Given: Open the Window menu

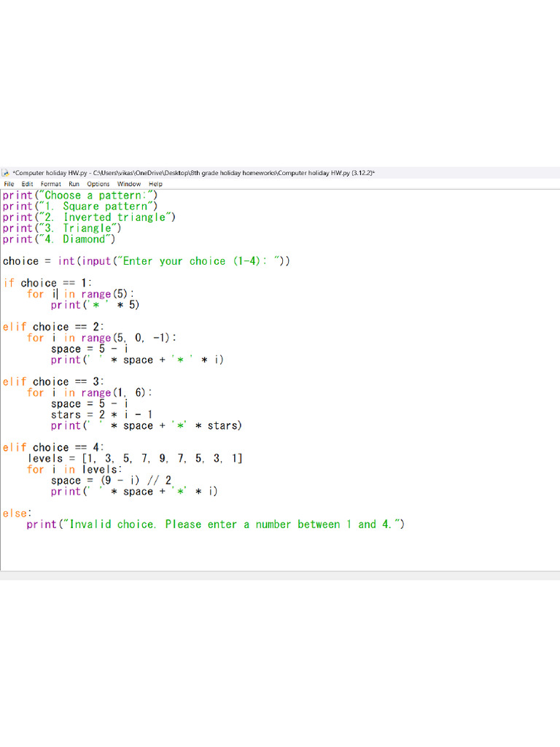Looking at the screenshot, I should pos(129,184).
